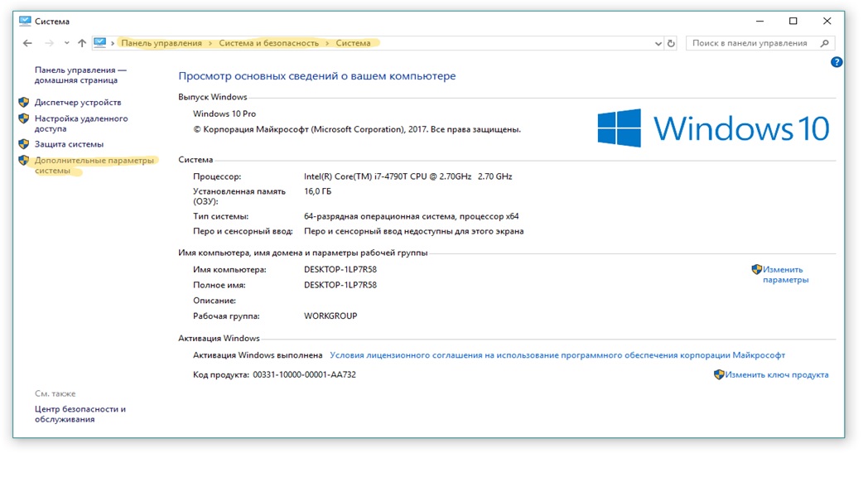Open the Microsoft license agreement terms link
The height and width of the screenshot is (477, 868).
(557, 355)
